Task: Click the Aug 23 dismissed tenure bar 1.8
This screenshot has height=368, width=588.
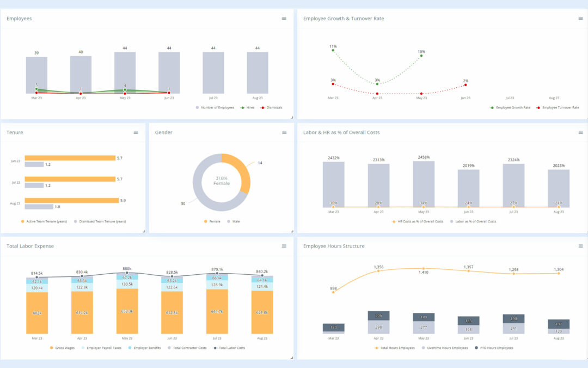Action: 39,207
